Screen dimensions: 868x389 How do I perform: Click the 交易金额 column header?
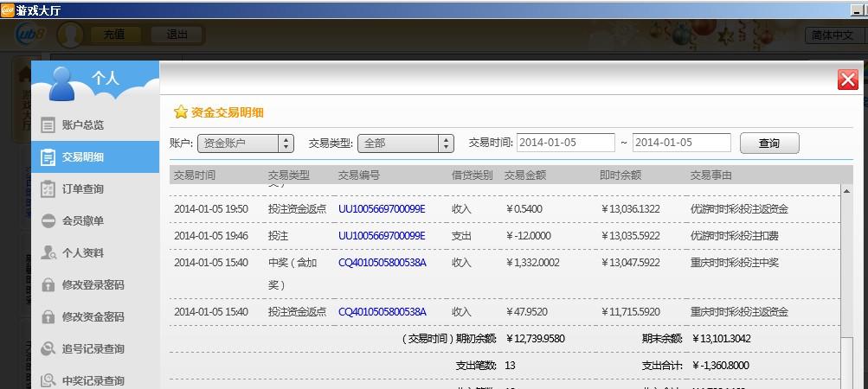[x=525, y=175]
